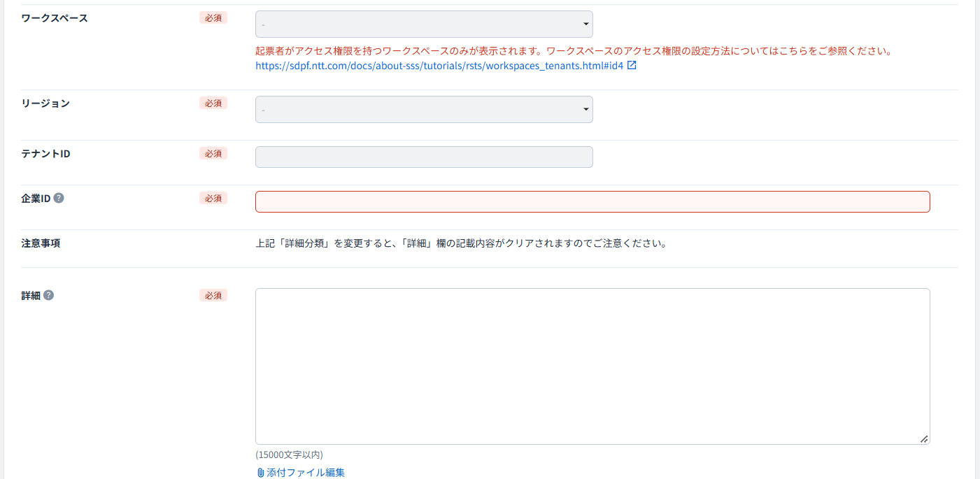Click the external link icon after the URL
The width and height of the screenshot is (980, 479).
(x=632, y=66)
